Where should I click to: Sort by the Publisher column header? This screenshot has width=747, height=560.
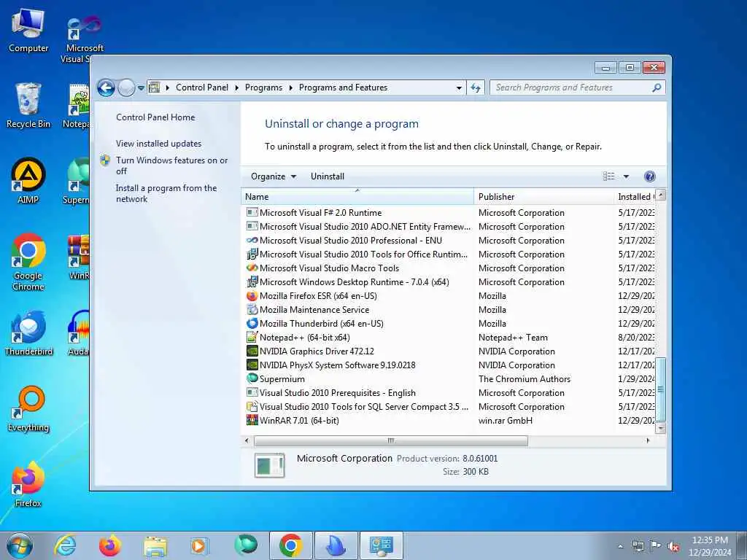pos(543,197)
